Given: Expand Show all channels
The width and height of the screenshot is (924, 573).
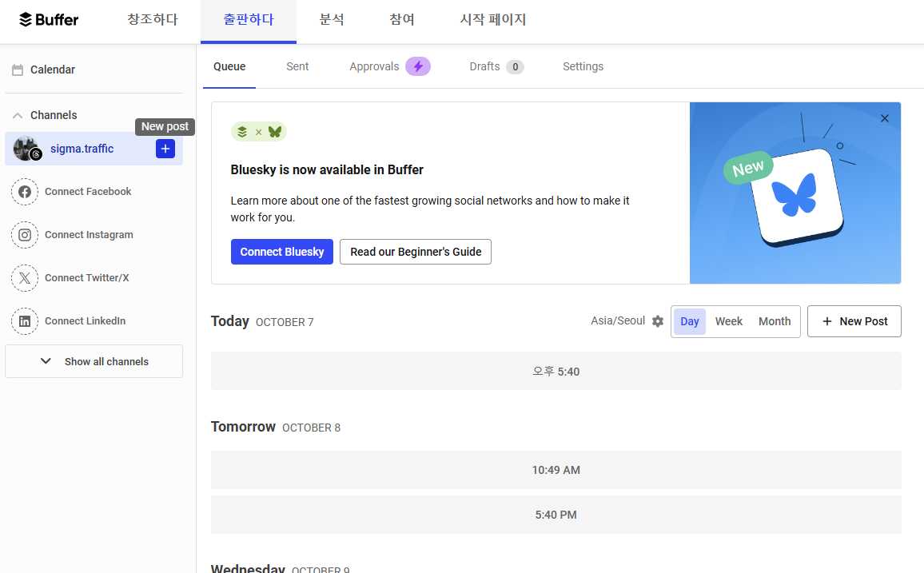Looking at the screenshot, I should click(x=94, y=361).
